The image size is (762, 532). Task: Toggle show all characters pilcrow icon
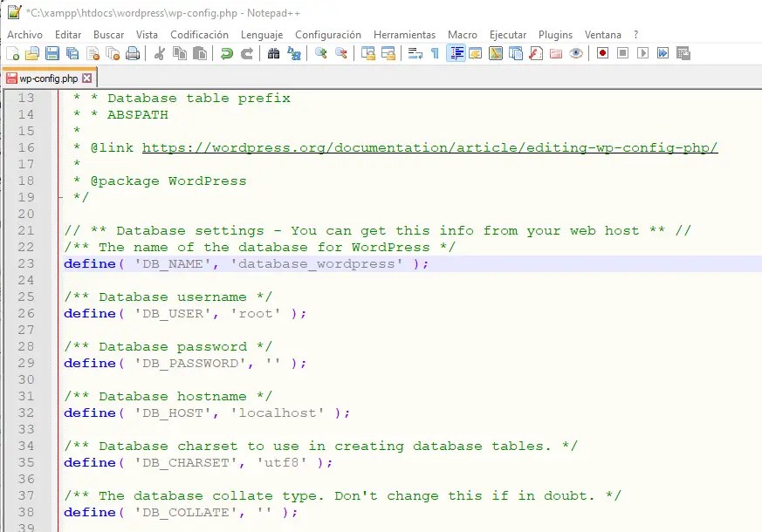(x=435, y=53)
